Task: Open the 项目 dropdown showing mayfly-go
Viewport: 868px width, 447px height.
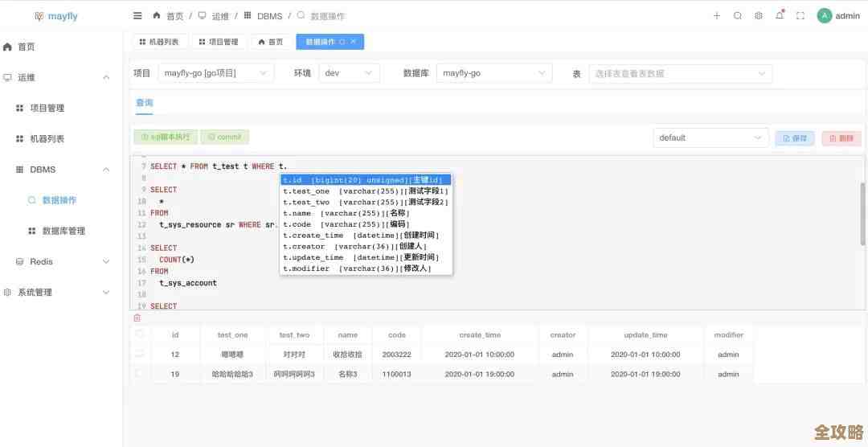Action: click(x=215, y=73)
